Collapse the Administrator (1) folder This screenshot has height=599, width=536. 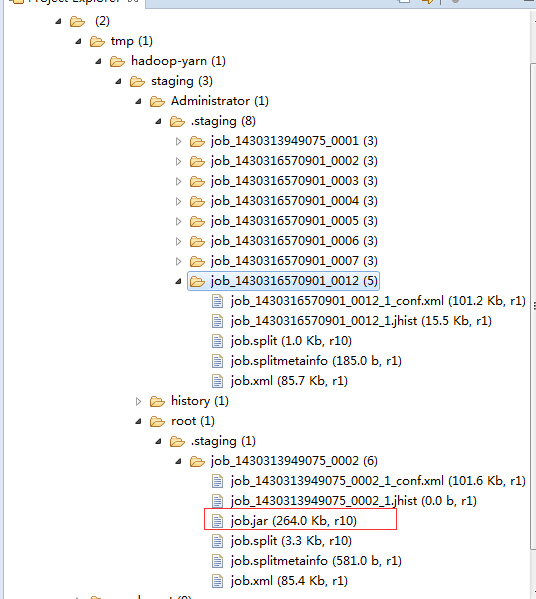tap(138, 101)
